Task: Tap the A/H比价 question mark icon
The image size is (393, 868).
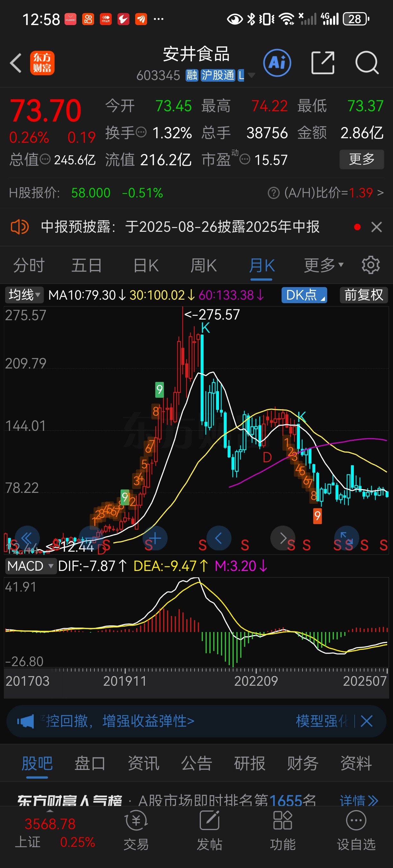Action: pos(274,193)
